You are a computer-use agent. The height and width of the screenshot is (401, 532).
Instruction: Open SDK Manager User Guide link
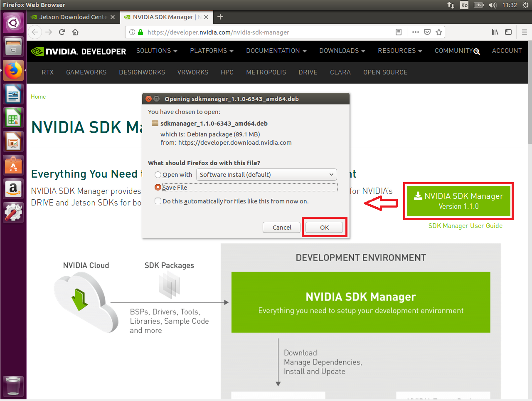[x=465, y=226]
